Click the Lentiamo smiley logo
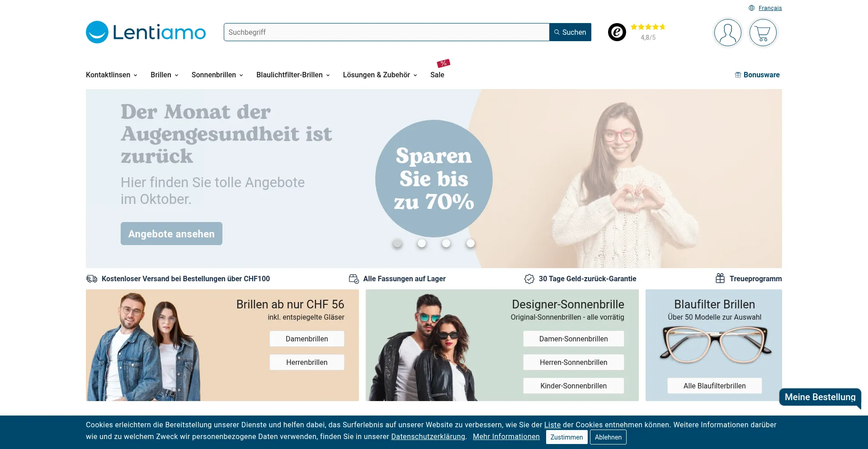This screenshot has height=449, width=868. point(97,32)
